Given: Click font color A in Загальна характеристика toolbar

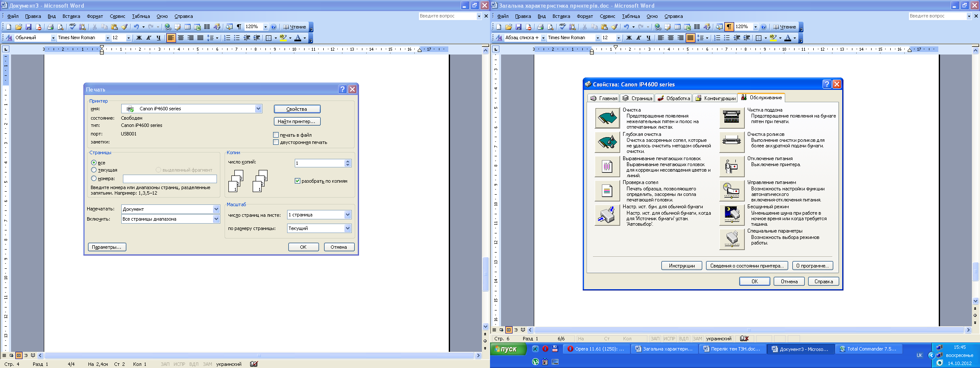Looking at the screenshot, I should [788, 38].
